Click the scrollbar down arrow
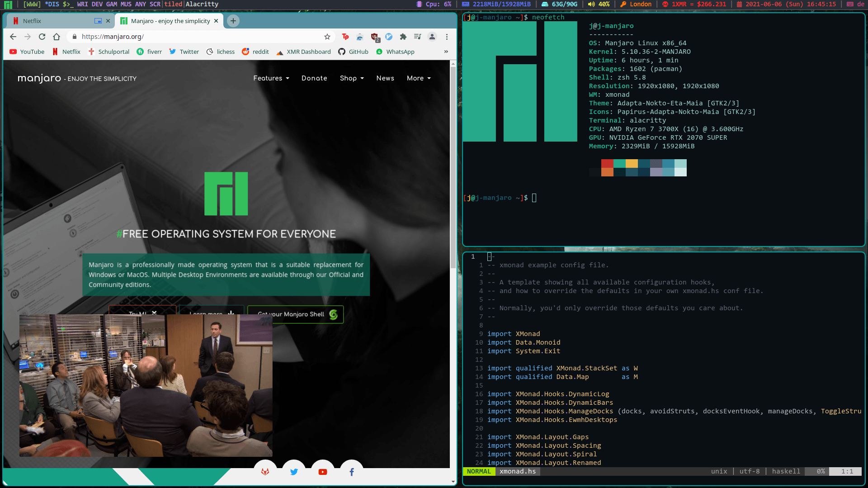Screen dimensions: 868x488 (453, 482)
